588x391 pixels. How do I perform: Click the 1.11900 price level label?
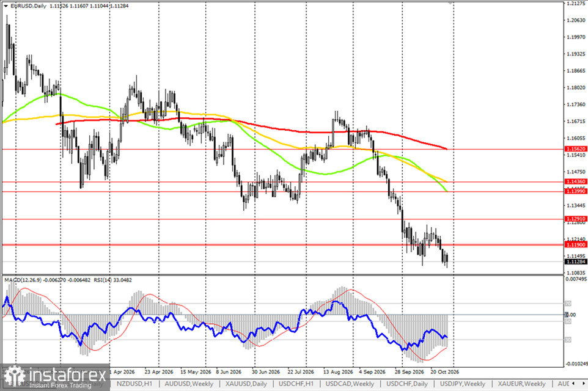pyautogui.click(x=576, y=244)
